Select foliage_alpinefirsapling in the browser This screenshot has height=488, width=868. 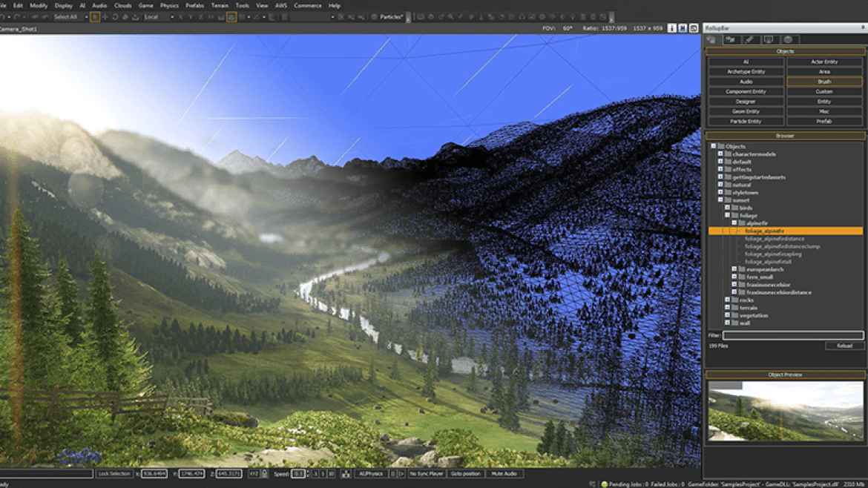773,254
